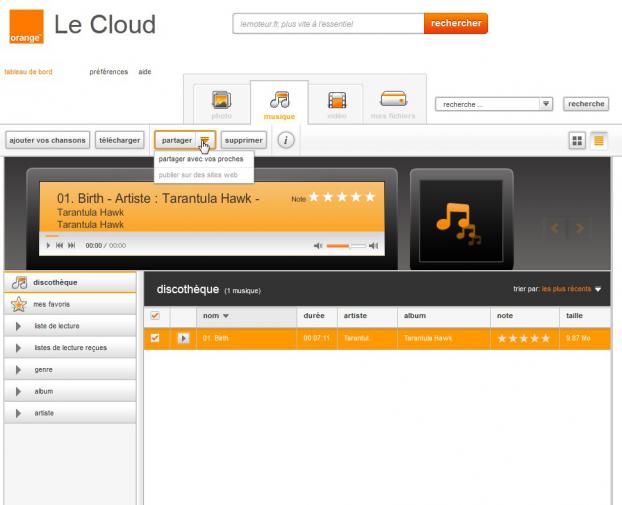Open the recherche combo box dropdown
Screen dimensions: 622x505
546,103
